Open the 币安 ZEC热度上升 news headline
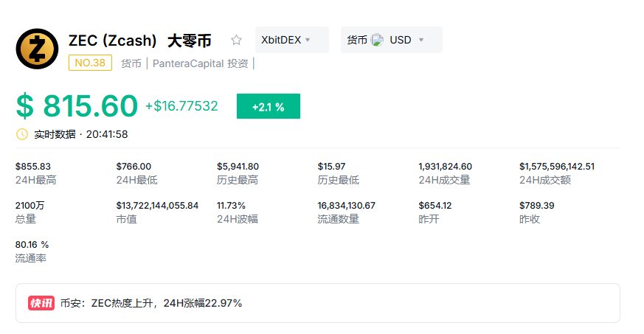Image resolution: width=644 pixels, height=334 pixels. [151, 303]
